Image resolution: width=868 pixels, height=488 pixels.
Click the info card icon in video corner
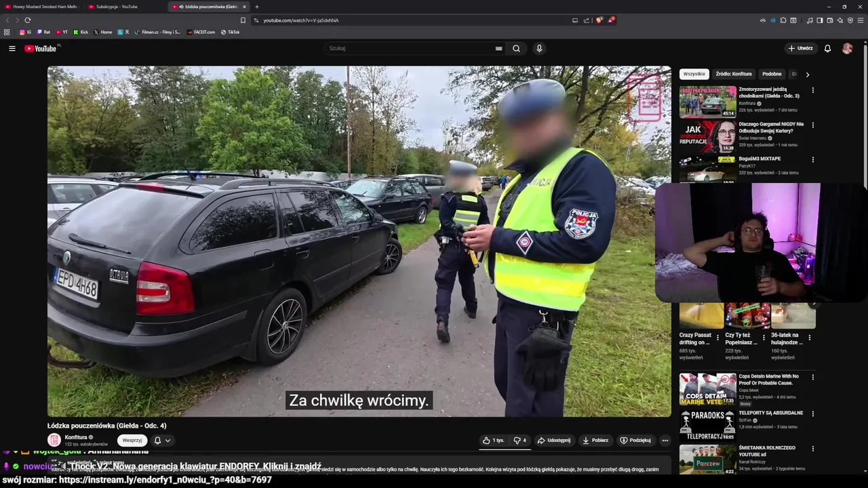click(x=644, y=98)
